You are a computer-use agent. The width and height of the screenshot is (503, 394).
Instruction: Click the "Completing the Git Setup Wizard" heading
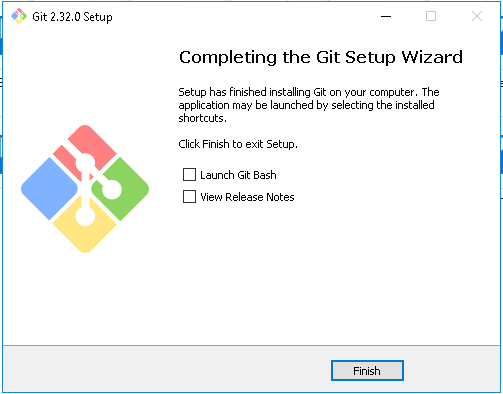click(321, 57)
